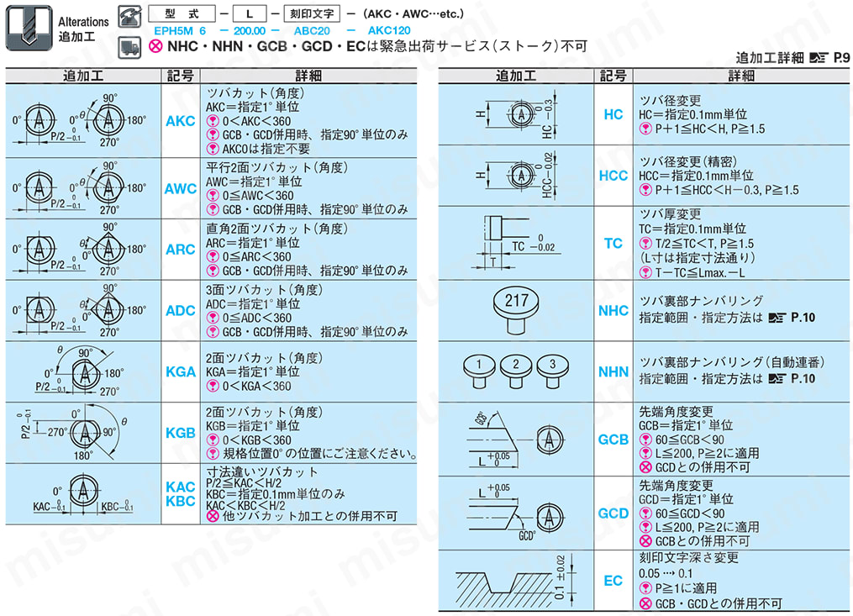
Task: Click the red prohibited icon beside NHC
Action: click(155, 46)
